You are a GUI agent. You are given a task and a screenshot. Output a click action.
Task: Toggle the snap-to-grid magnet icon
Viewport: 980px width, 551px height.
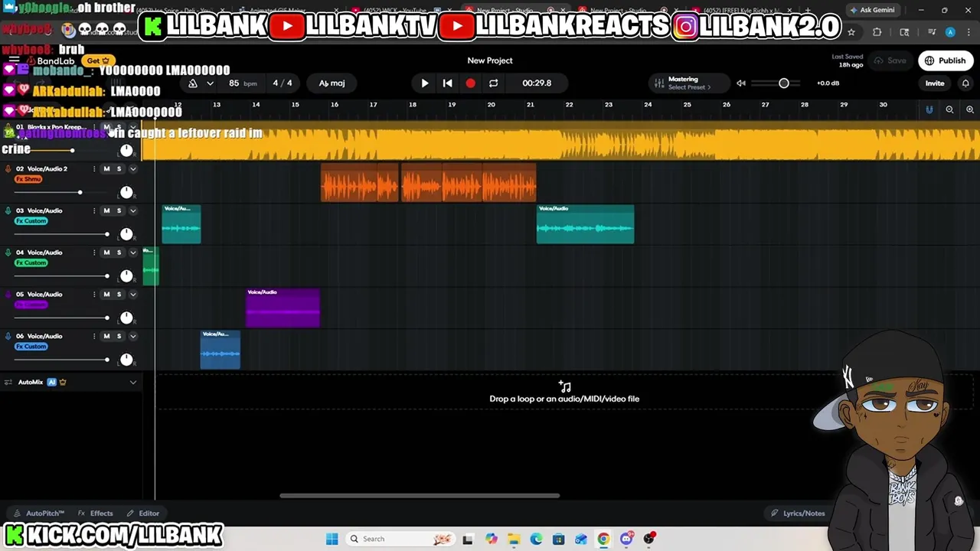click(x=929, y=109)
